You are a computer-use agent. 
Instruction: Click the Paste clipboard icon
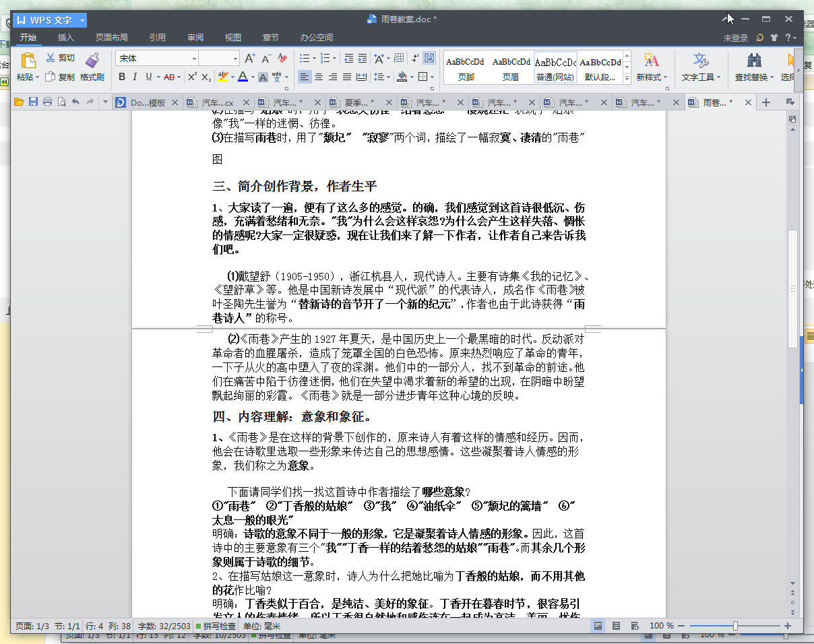(27, 60)
